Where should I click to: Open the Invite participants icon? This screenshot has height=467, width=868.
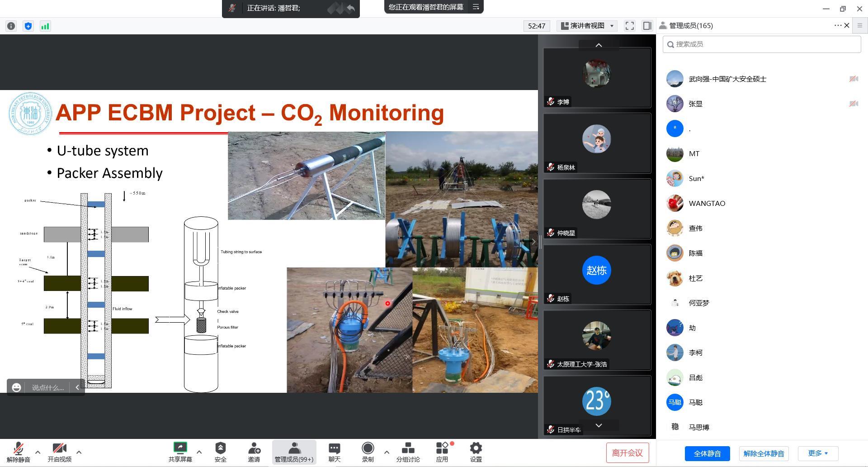tap(254, 452)
